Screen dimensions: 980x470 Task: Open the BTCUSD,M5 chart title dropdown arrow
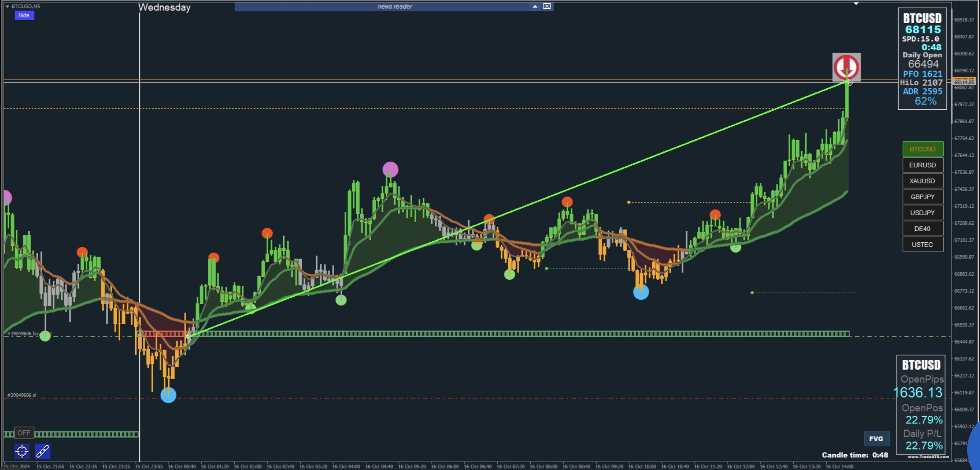pos(7,6)
